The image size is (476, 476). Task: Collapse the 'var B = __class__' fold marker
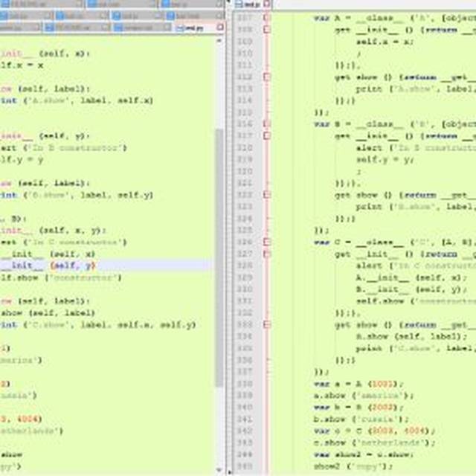267,124
